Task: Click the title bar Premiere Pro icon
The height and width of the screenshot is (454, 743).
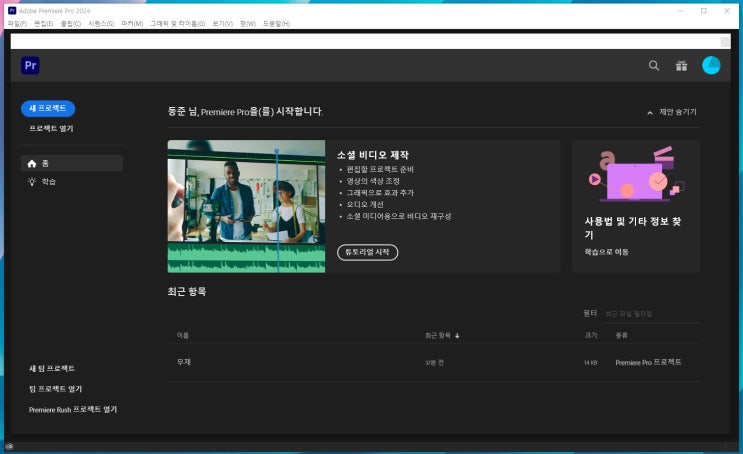Action: pos(12,10)
